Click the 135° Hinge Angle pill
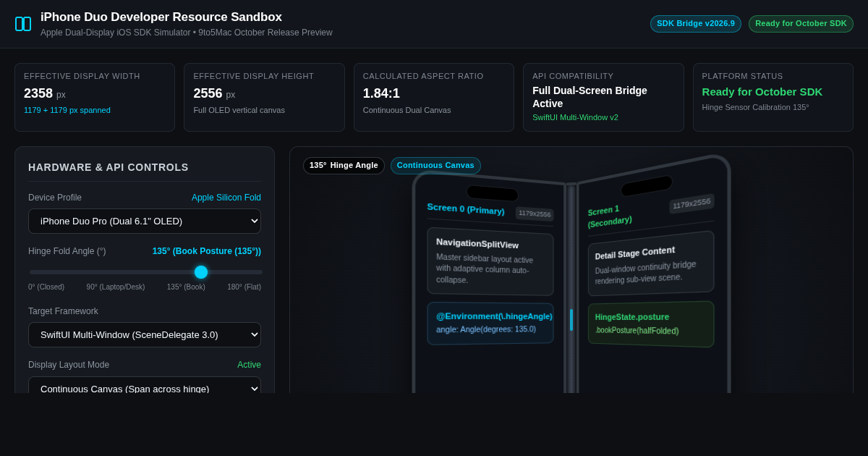This screenshot has width=868, height=456. (344, 166)
